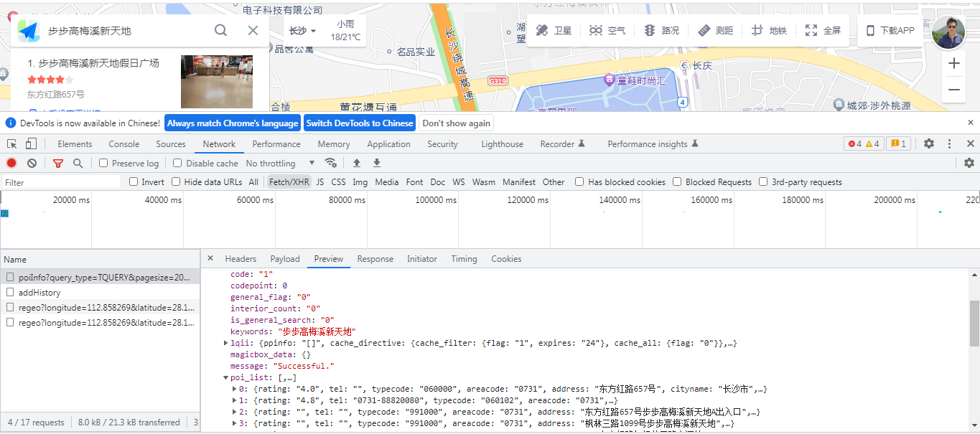Open the DevTools three-dot customize menu

[x=949, y=143]
